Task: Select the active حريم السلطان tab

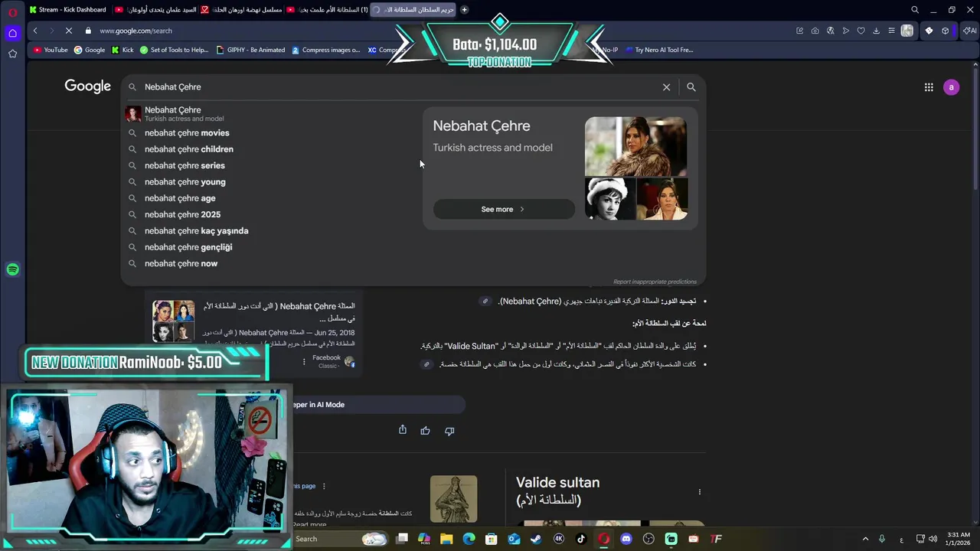Action: tap(413, 10)
